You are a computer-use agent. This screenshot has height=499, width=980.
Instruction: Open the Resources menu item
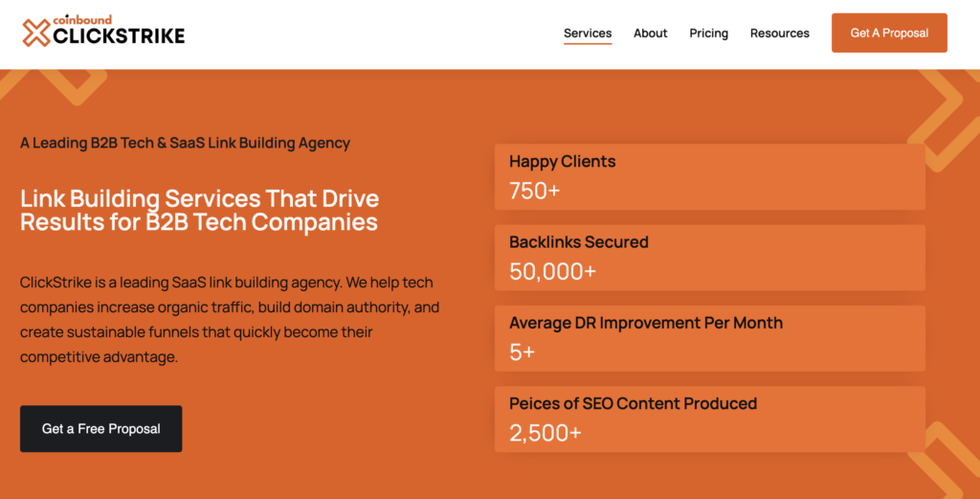click(779, 34)
